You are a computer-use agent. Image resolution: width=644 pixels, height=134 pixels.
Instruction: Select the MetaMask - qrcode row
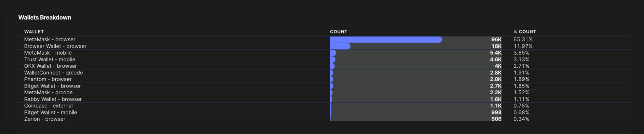(x=324, y=92)
